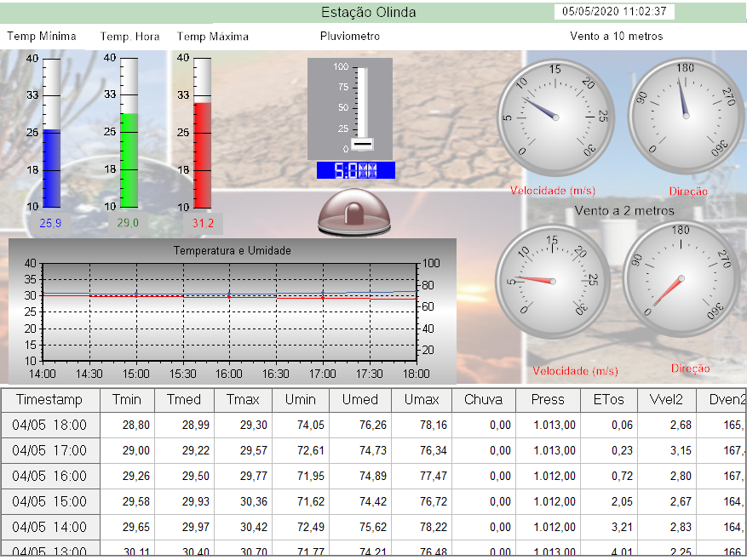
Task: Select the ETos column header
Action: pos(608,400)
